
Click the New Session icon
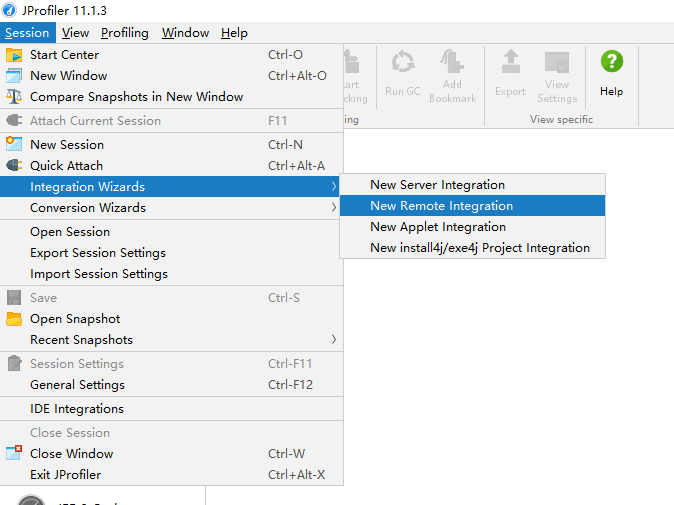click(x=14, y=144)
